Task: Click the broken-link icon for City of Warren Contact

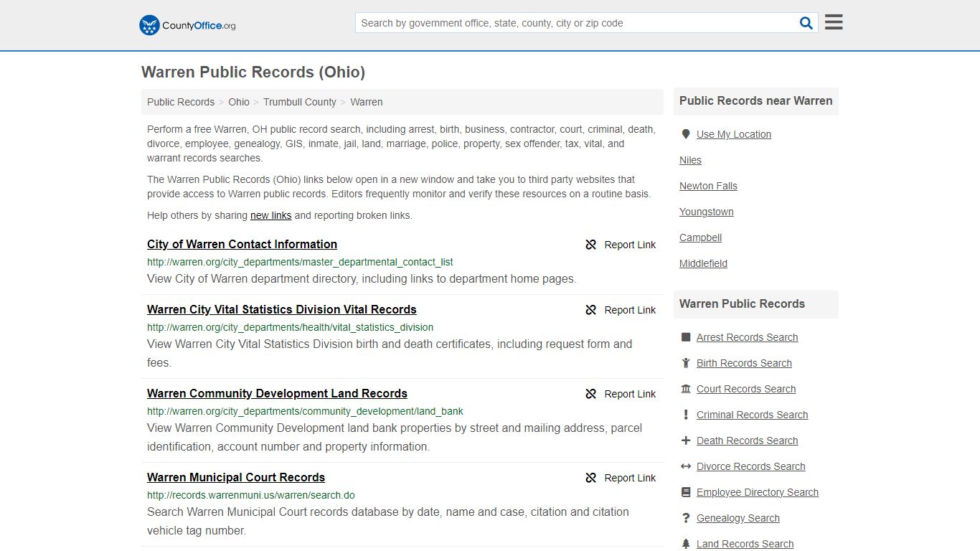Action: coord(591,245)
